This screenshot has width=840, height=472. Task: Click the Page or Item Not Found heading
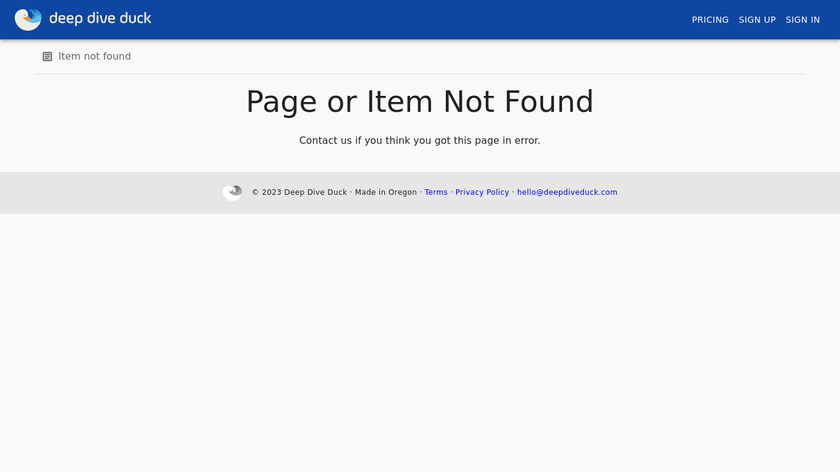click(419, 101)
